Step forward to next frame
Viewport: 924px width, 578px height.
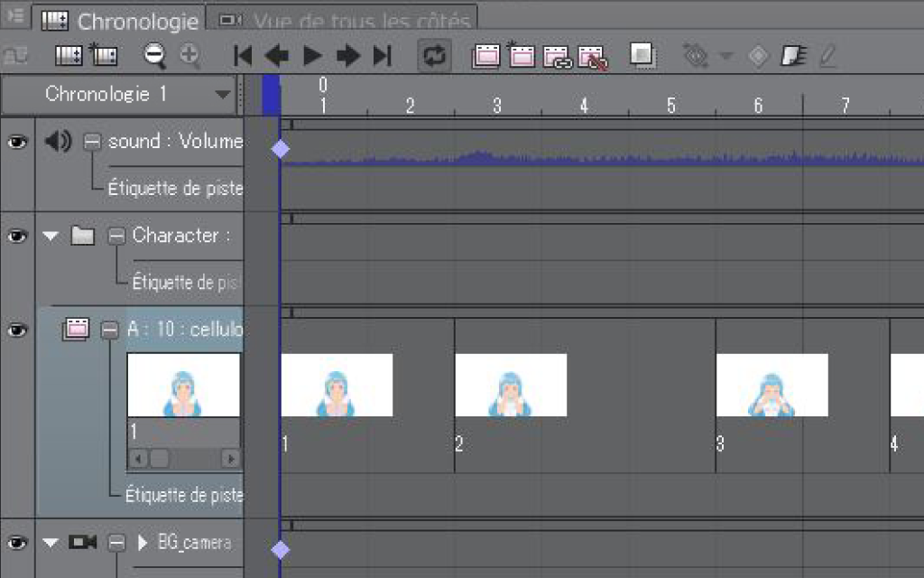348,56
